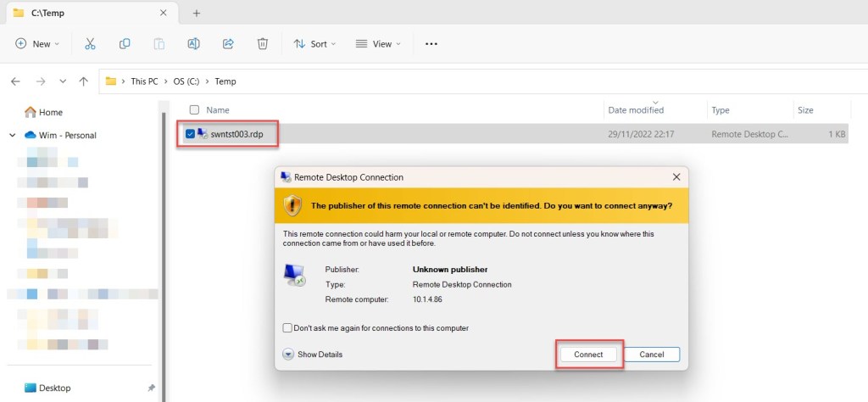Uncheck the swntst003.rdp file checkbox

[x=190, y=134]
